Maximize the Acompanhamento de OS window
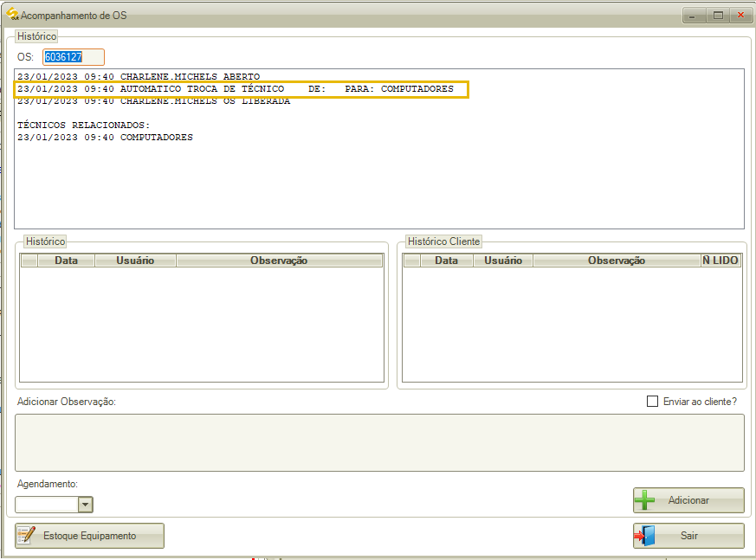 pos(718,16)
